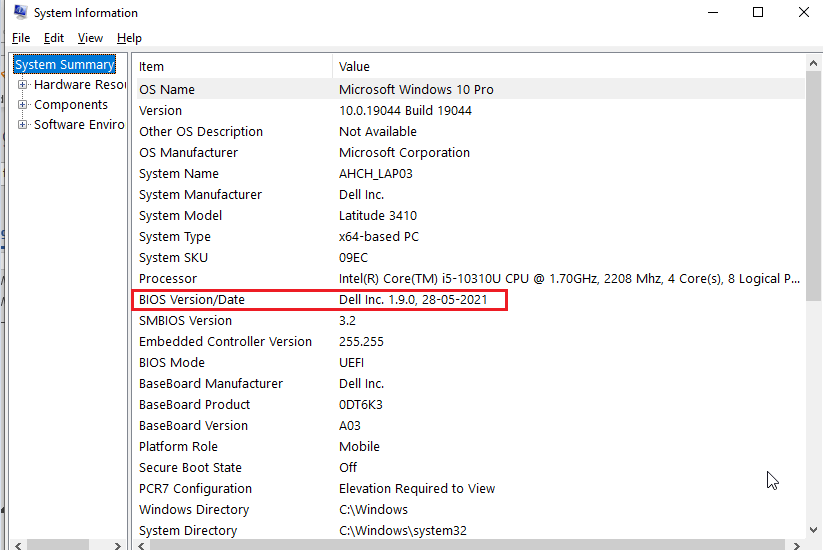Click the Off secure boot value

(347, 468)
